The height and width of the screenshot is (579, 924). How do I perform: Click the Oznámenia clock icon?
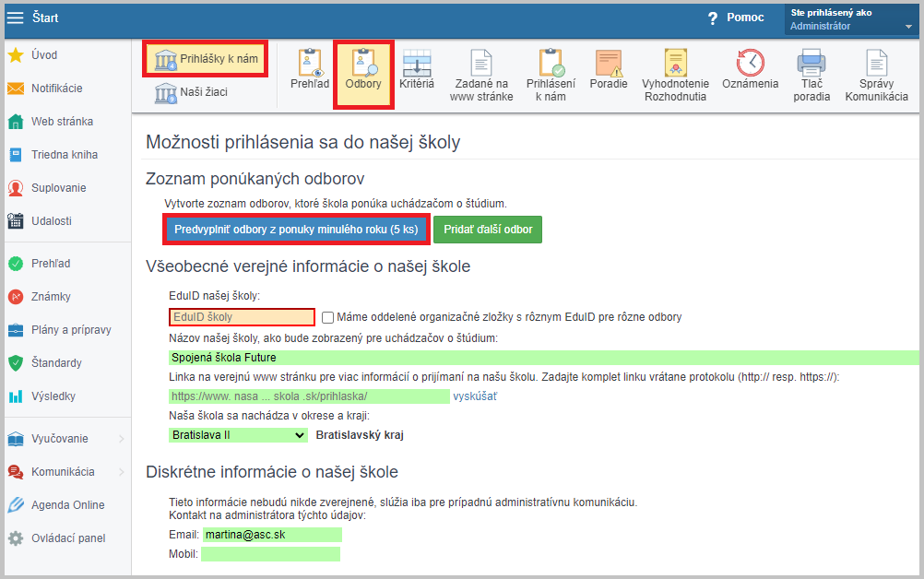(750, 64)
